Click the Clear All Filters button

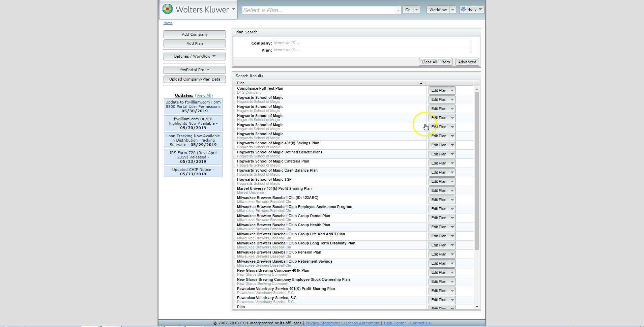tap(435, 62)
